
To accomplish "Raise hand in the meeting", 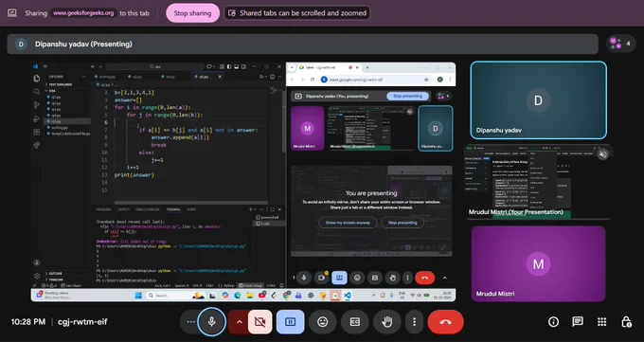I will point(387,321).
